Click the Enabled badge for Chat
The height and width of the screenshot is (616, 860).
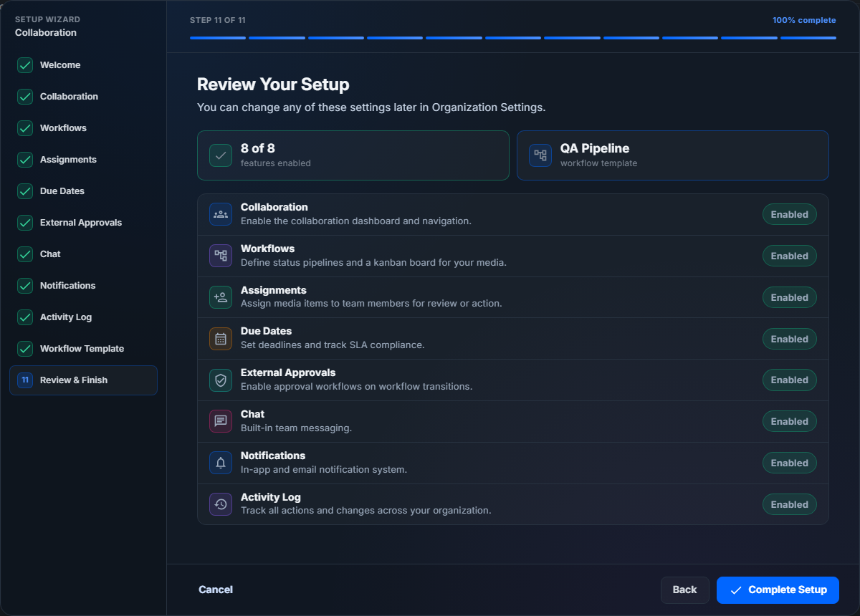(789, 421)
